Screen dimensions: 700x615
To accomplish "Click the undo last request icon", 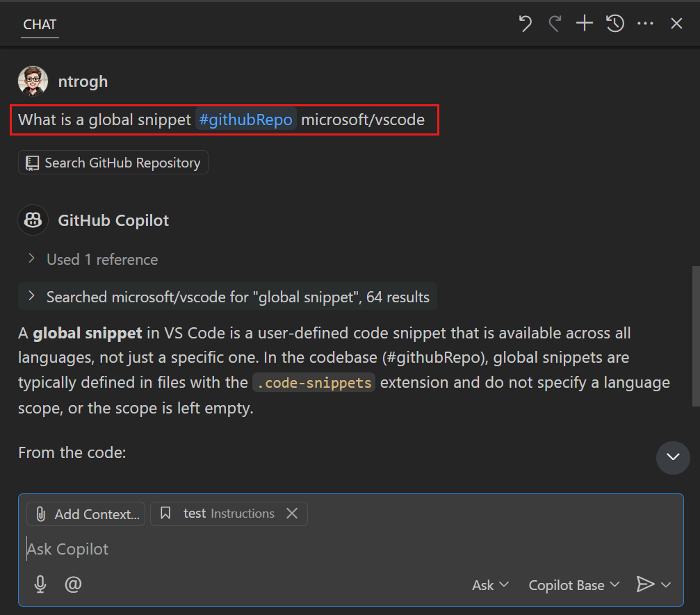I will point(526,24).
